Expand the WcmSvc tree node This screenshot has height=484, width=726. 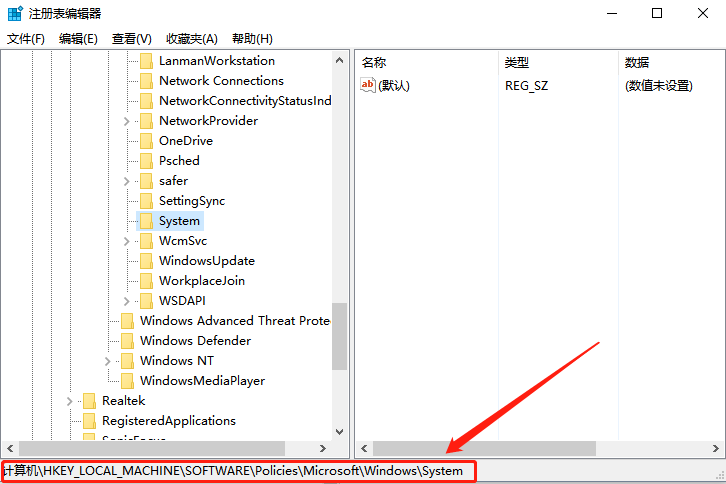[127, 241]
